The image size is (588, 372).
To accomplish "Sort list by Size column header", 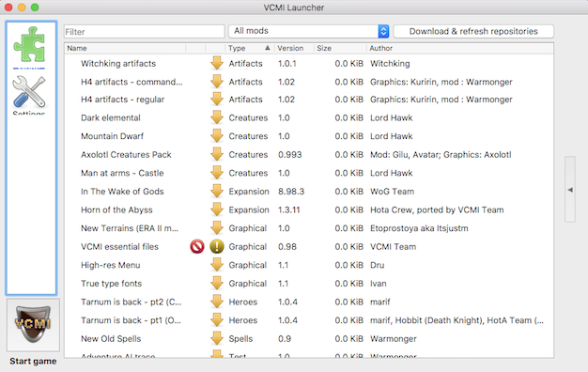I will pos(340,48).
